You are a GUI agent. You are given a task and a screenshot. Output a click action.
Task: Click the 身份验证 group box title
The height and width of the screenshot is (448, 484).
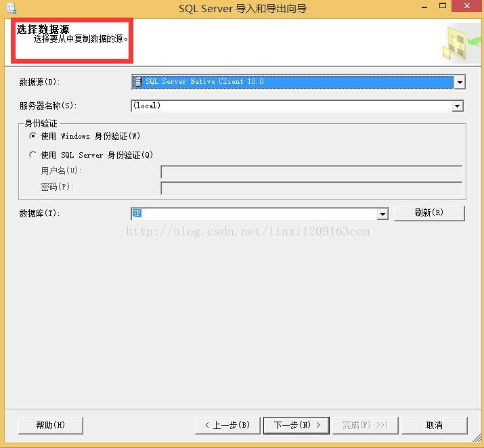click(x=41, y=123)
